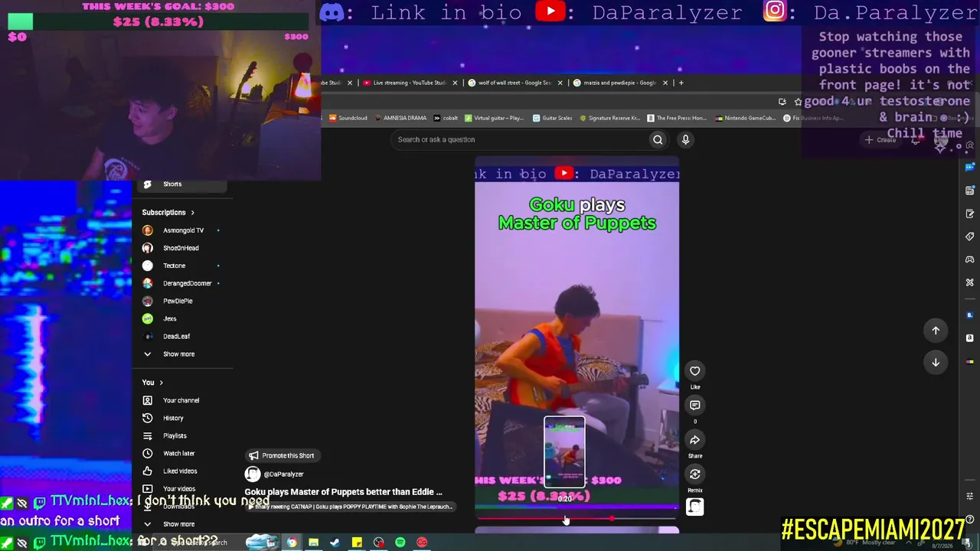The image size is (980, 551).
Task: Focus the 'Search or ask a question' field
Action: coord(521,139)
